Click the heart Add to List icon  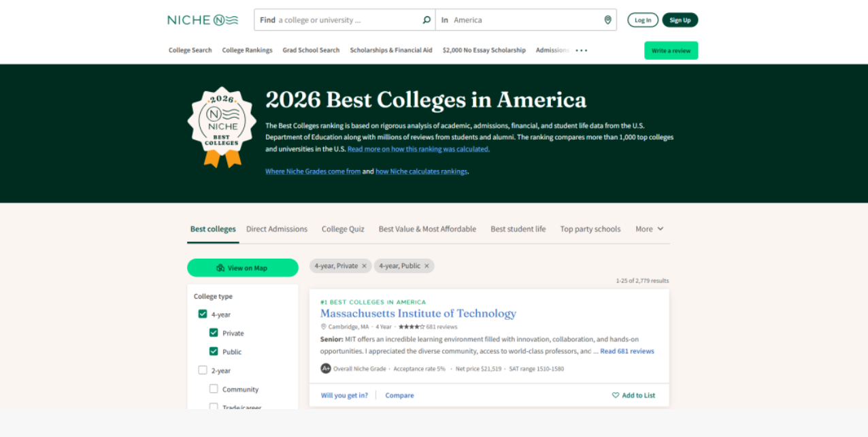pyautogui.click(x=616, y=395)
